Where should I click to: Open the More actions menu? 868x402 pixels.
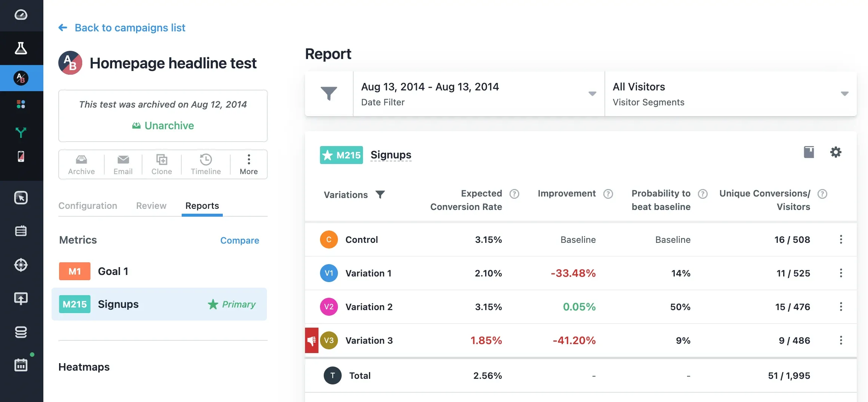pyautogui.click(x=249, y=164)
